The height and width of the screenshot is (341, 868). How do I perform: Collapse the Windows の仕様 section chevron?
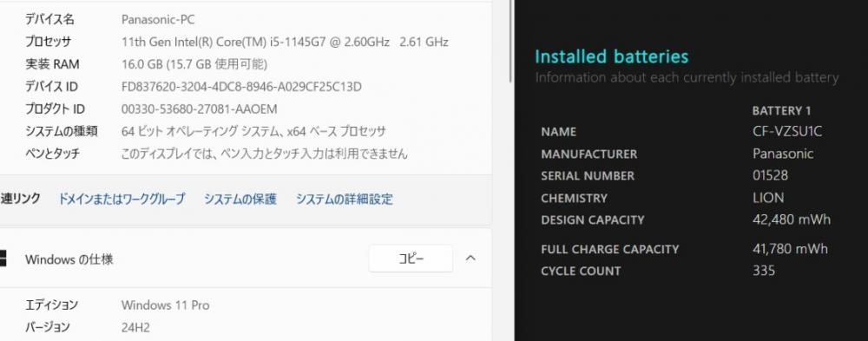click(x=470, y=258)
